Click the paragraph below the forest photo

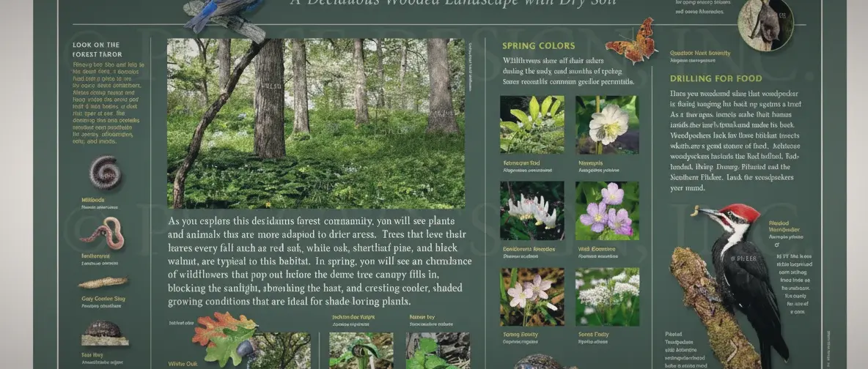pyautogui.click(x=320, y=261)
